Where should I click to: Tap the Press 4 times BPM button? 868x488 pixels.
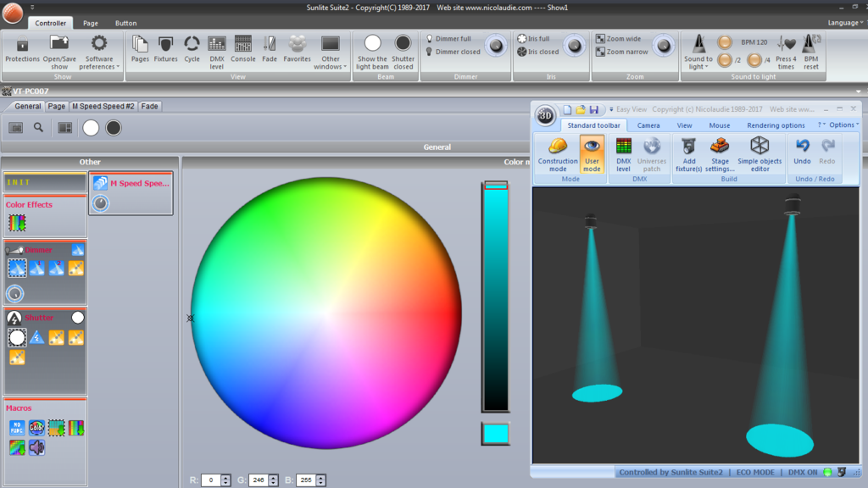coord(786,52)
